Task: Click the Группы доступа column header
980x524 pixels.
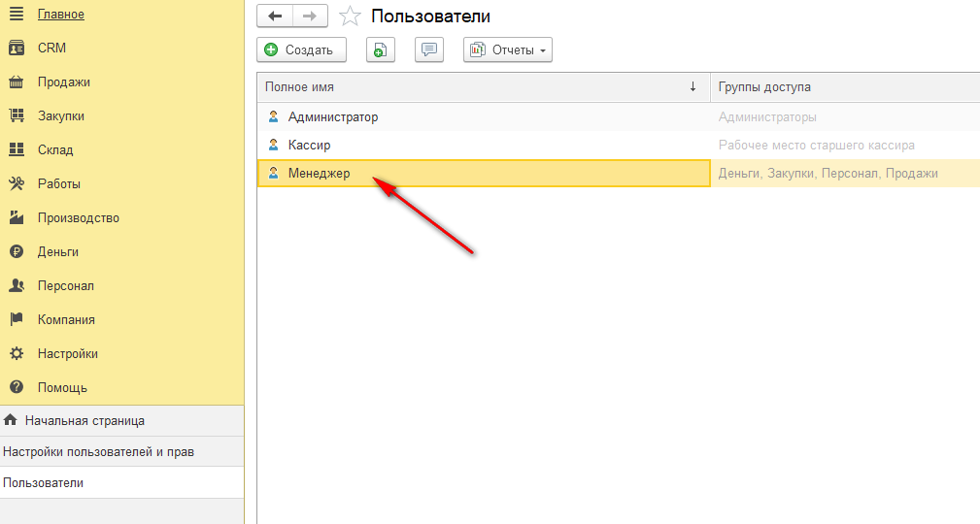Action: tap(845, 86)
